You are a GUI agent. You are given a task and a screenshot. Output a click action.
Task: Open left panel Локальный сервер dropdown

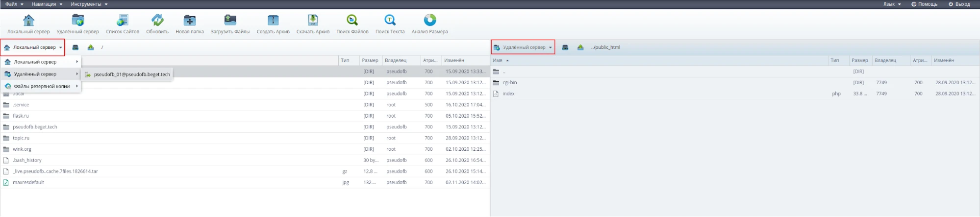click(x=33, y=48)
